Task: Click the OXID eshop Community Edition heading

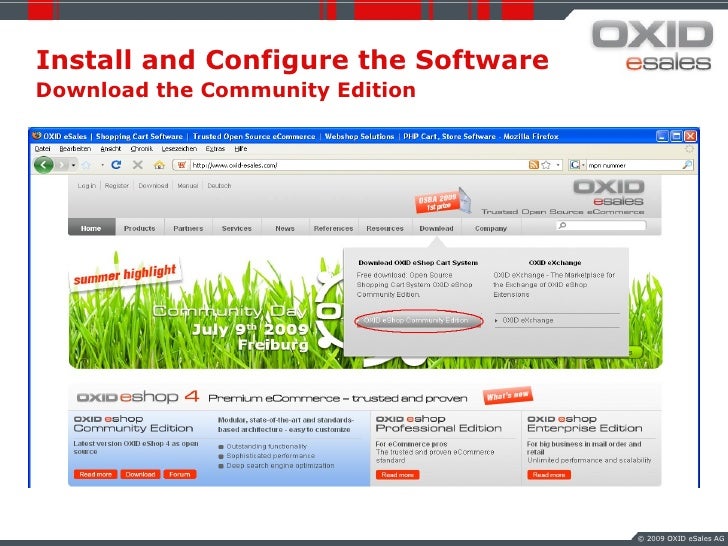Action: click(x=133, y=423)
